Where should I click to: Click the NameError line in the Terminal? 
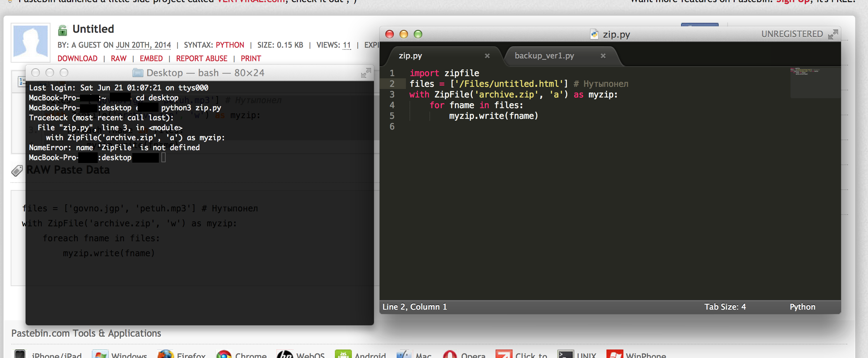point(114,148)
